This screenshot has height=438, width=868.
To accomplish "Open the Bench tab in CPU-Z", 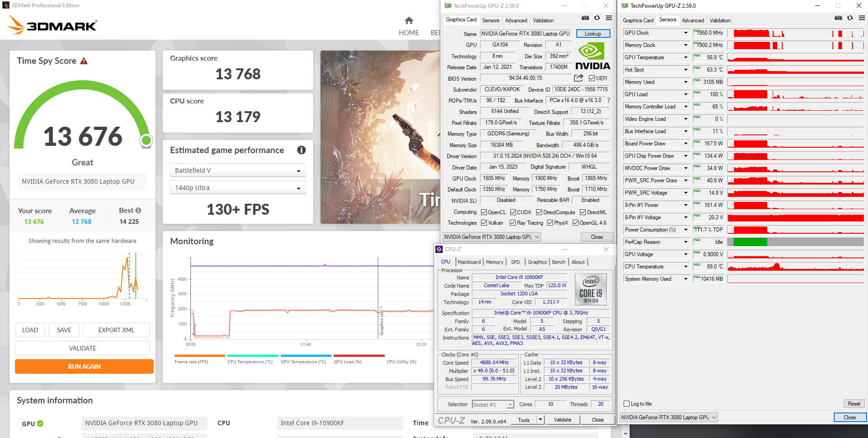I will point(558,262).
